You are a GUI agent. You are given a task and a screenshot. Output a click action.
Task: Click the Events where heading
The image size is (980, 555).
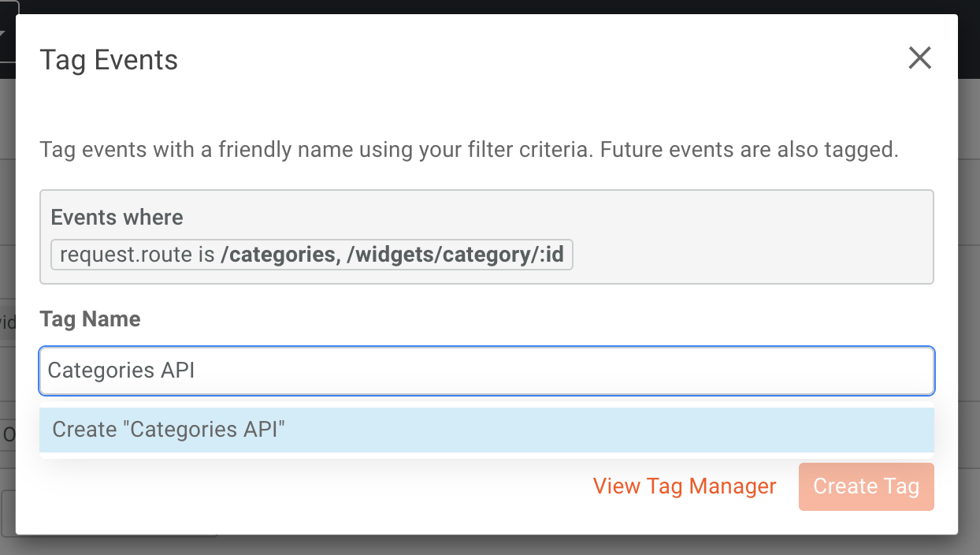(x=117, y=217)
